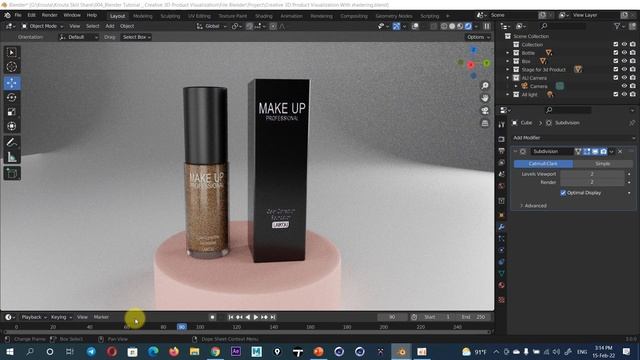Open the Add menu in viewport header

pos(110,26)
